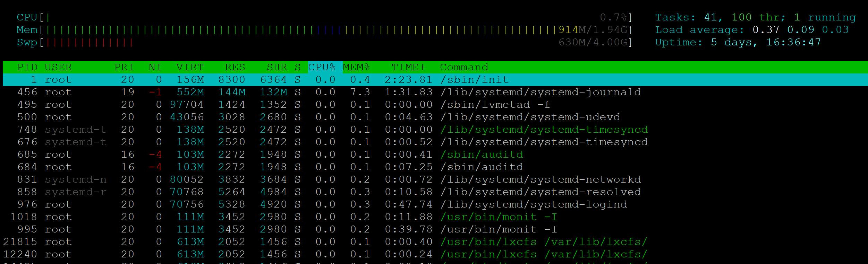Screen dimensions: 868x264
Task: Select the /sbin/lvmetad -f process row
Action: [x=435, y=105]
